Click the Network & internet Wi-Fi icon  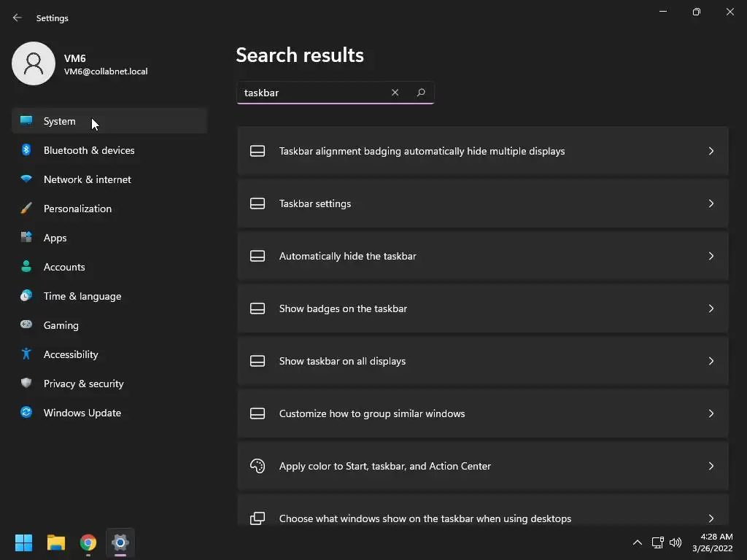[x=26, y=179]
